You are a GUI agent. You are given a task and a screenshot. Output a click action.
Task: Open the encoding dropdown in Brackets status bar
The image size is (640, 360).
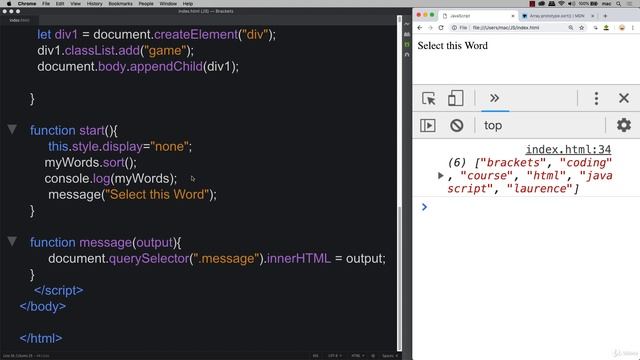coord(335,356)
